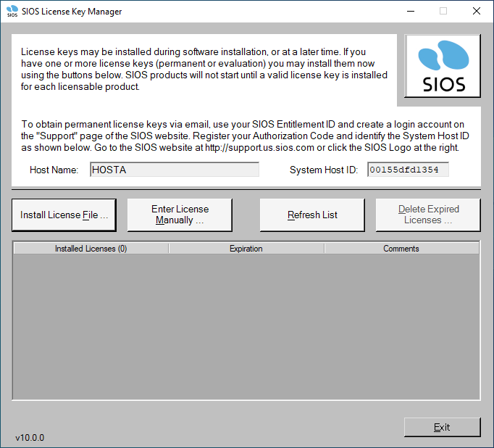Click the Comments column header
This screenshot has height=448, width=494.
(x=401, y=249)
